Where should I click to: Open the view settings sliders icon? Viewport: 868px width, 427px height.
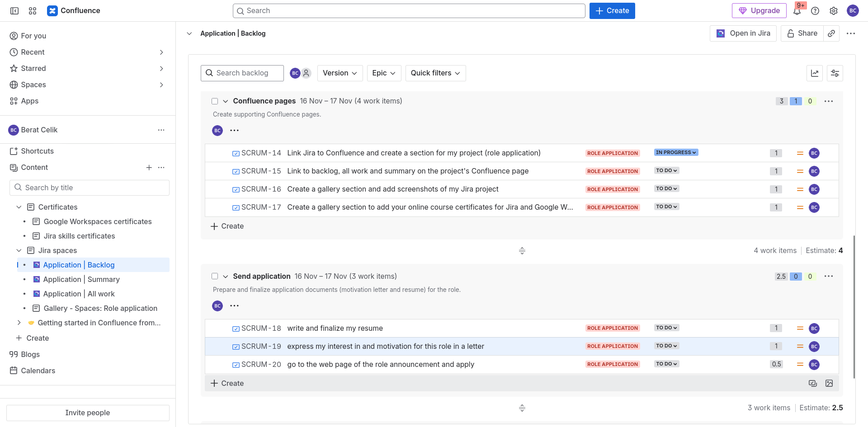pyautogui.click(x=835, y=73)
